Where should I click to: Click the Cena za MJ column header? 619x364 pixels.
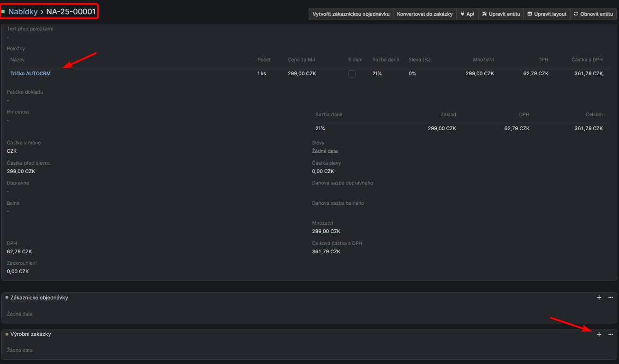301,60
